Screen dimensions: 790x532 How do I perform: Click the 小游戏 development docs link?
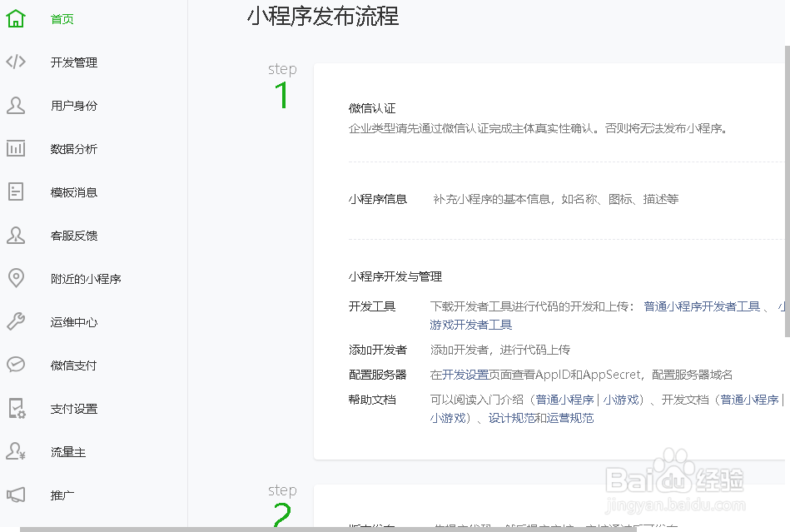tap(448, 418)
